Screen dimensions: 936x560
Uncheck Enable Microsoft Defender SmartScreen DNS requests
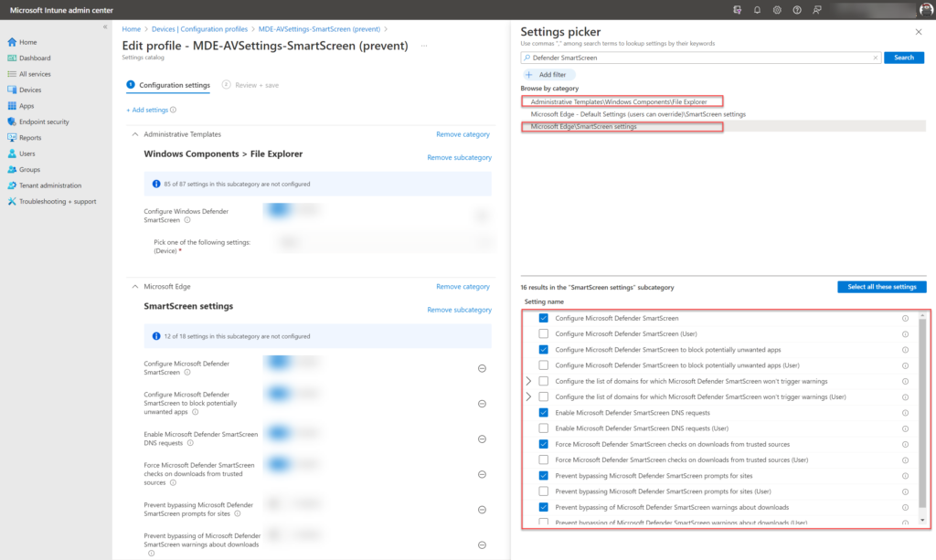coord(543,413)
